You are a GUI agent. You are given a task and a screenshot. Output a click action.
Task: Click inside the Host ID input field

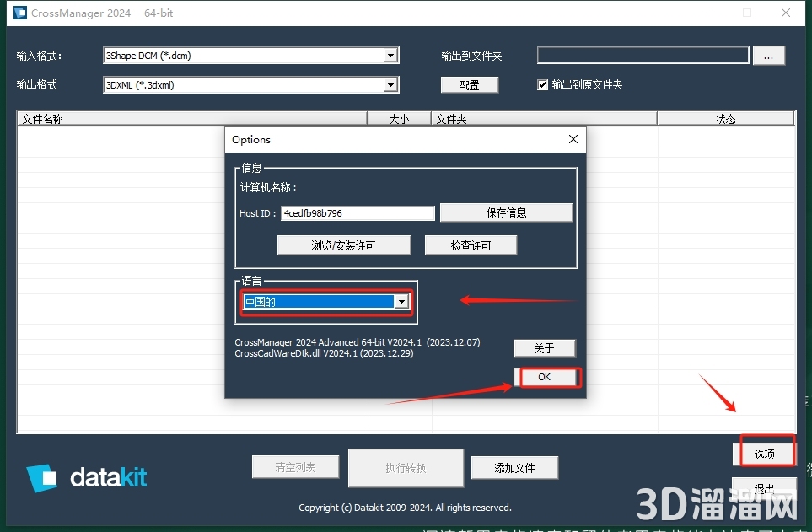358,212
